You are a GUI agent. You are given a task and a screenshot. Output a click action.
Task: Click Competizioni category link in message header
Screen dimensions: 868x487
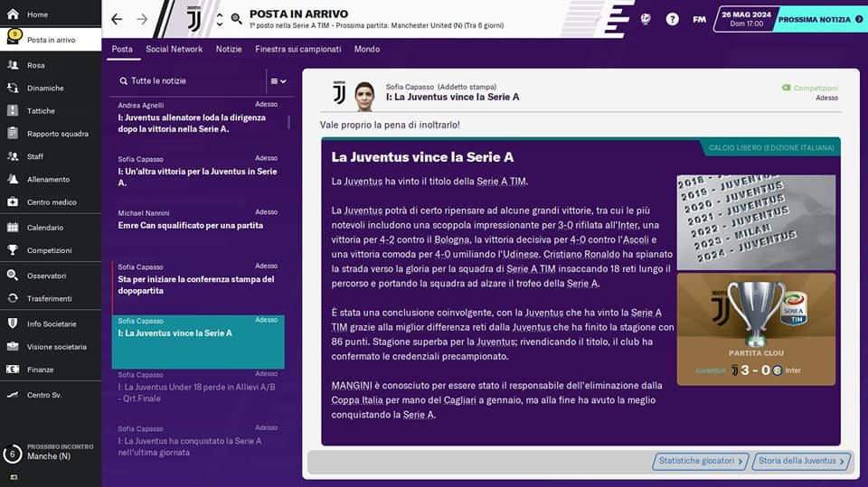click(x=810, y=88)
